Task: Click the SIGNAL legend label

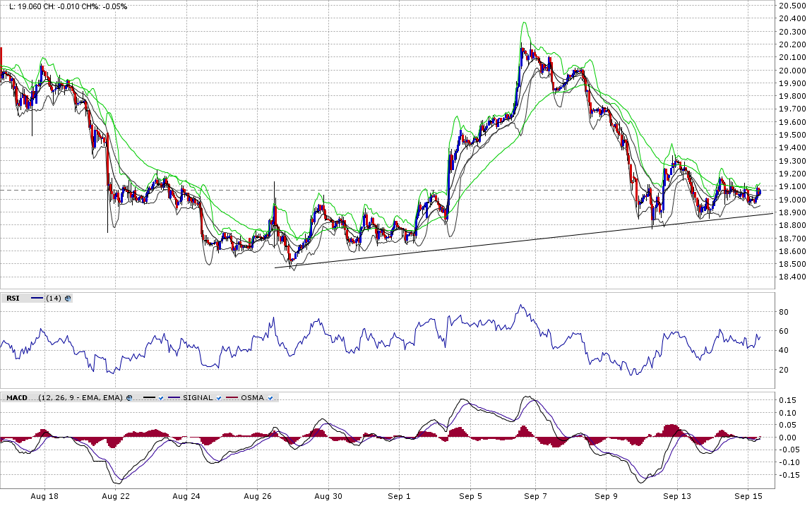Action: [198, 398]
